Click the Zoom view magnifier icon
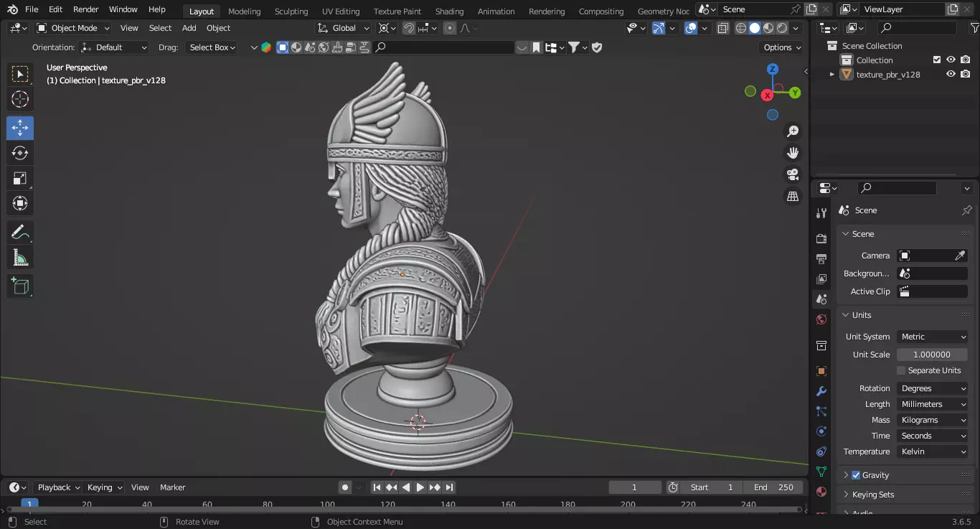This screenshot has height=529, width=980. [x=793, y=131]
